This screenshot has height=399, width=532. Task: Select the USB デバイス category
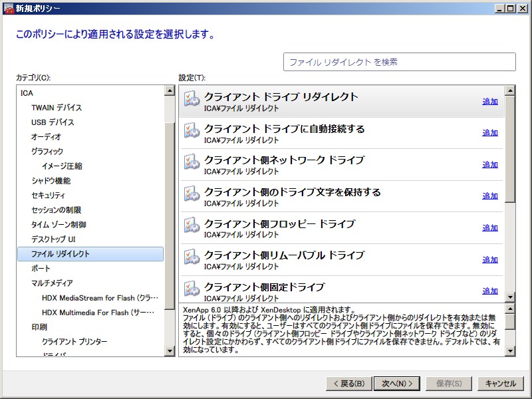[53, 122]
